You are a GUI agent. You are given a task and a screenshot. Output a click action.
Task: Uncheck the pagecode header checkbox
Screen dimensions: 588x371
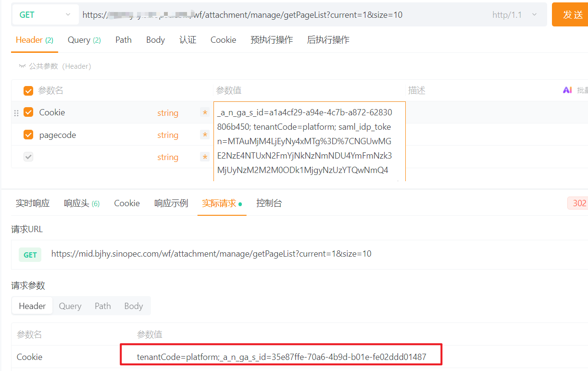[28, 135]
